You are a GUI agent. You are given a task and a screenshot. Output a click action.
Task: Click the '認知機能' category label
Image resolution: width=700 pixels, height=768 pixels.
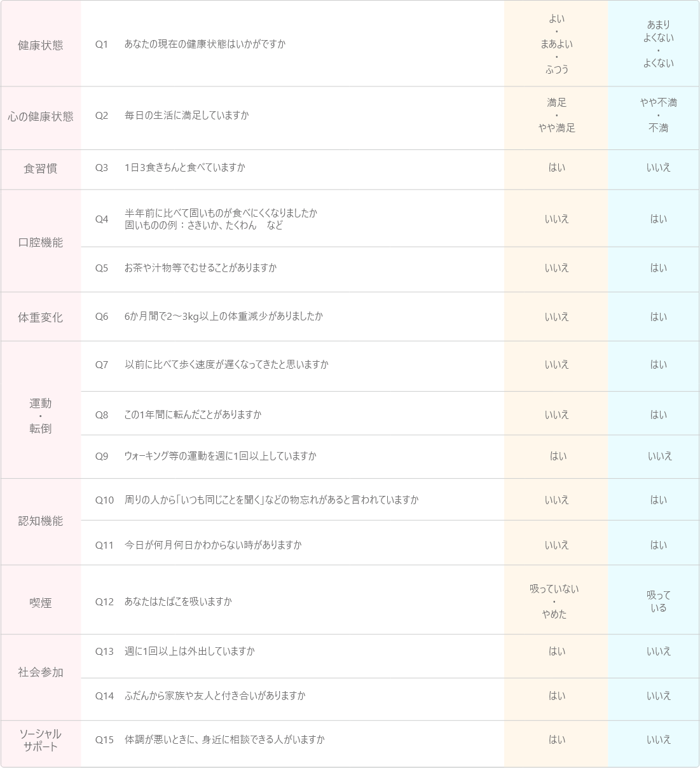coord(41,521)
